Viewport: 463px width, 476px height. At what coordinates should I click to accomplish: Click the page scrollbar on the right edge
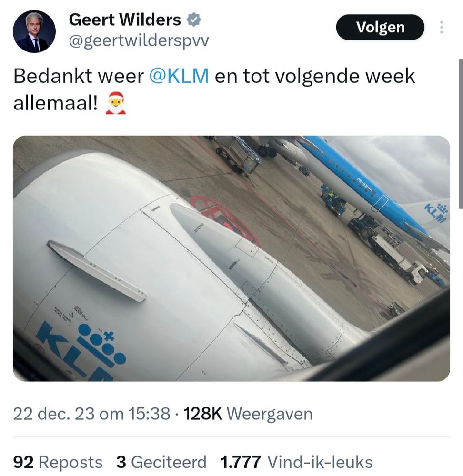[461, 134]
